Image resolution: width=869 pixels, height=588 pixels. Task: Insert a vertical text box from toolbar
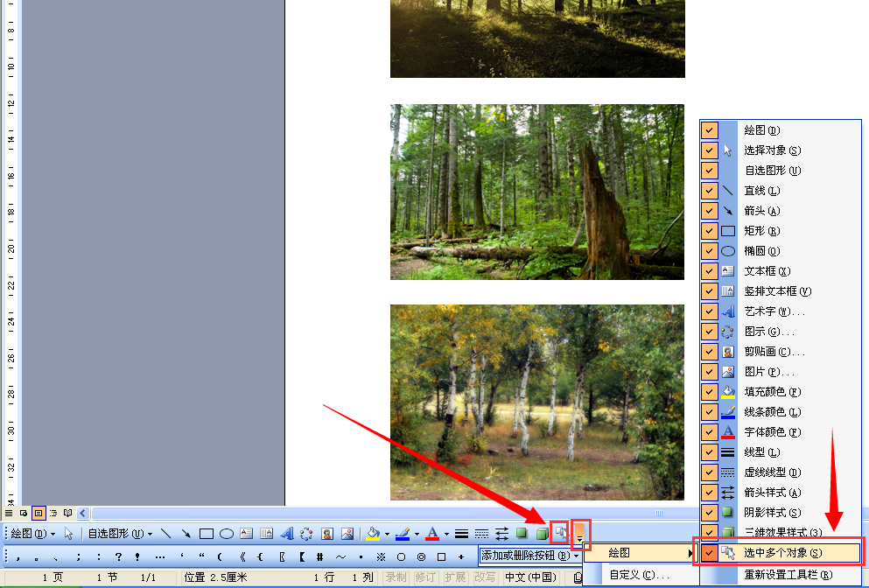267,534
